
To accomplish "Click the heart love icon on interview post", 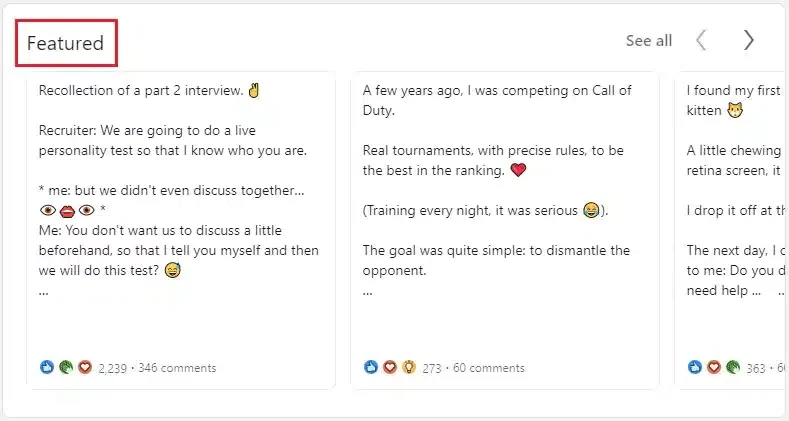I will coord(85,367).
